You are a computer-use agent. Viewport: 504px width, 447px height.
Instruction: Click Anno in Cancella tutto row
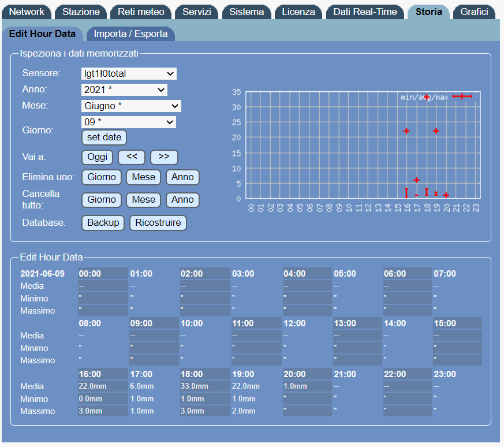(x=182, y=200)
